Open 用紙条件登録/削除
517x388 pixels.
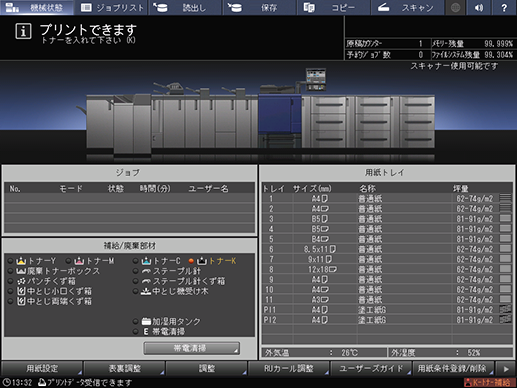pos(453,368)
